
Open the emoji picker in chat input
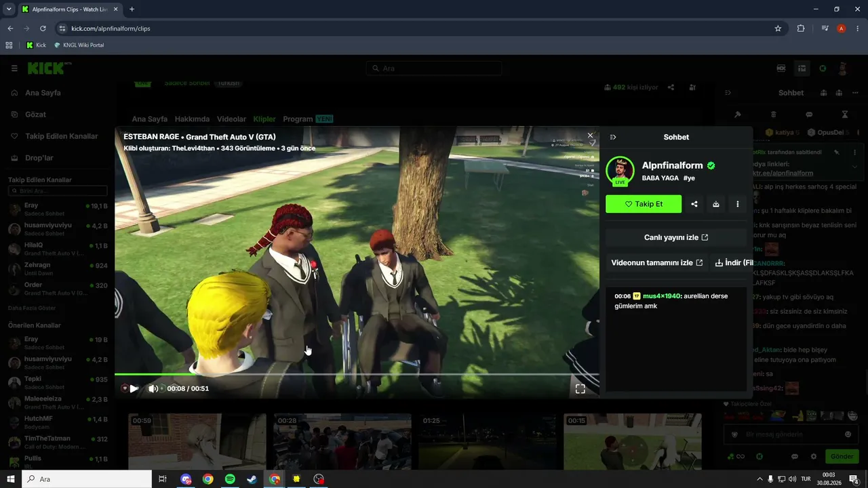pos(848,434)
